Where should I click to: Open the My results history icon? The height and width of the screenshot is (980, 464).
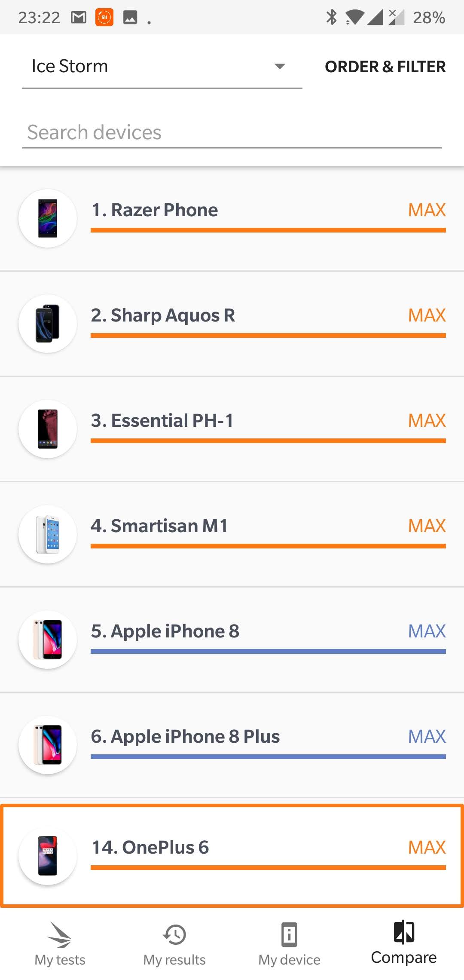pos(174,934)
